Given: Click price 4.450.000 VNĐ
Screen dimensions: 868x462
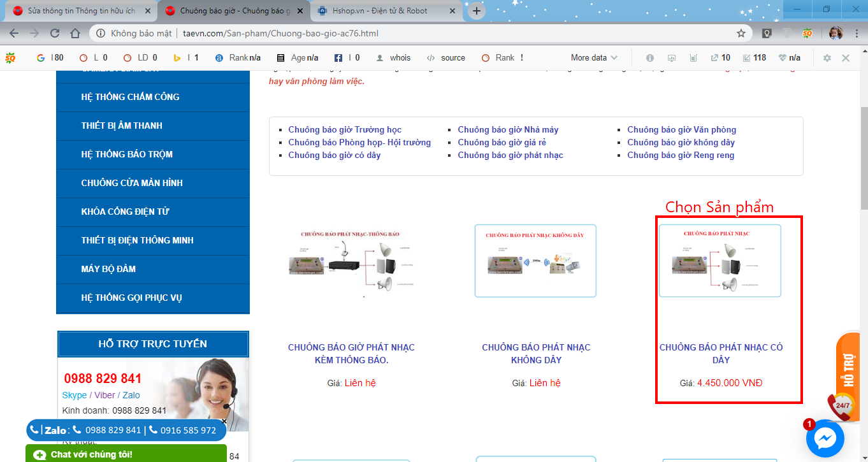Looking at the screenshot, I should [x=730, y=383].
